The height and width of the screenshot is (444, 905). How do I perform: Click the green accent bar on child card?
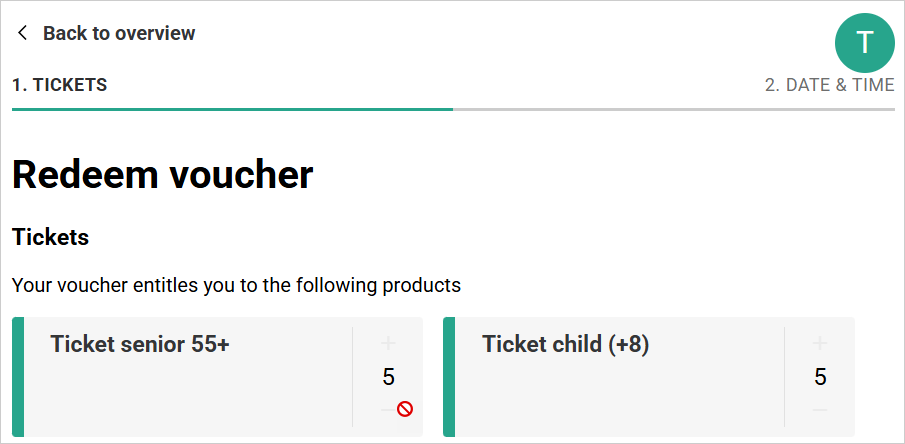pyautogui.click(x=449, y=377)
